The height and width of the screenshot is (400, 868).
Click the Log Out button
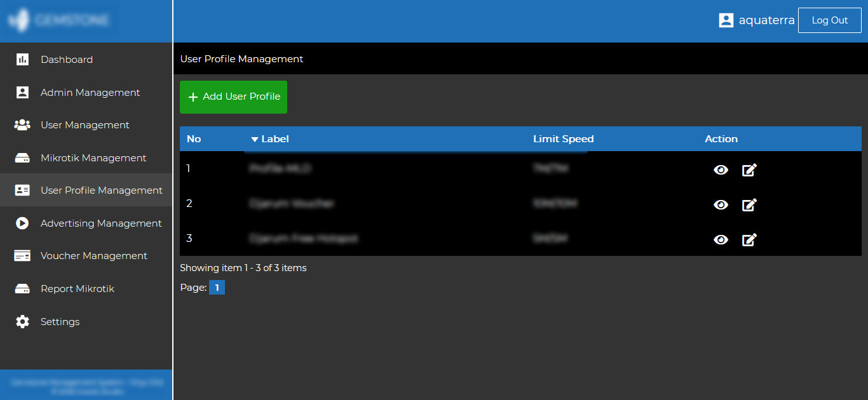point(829,20)
